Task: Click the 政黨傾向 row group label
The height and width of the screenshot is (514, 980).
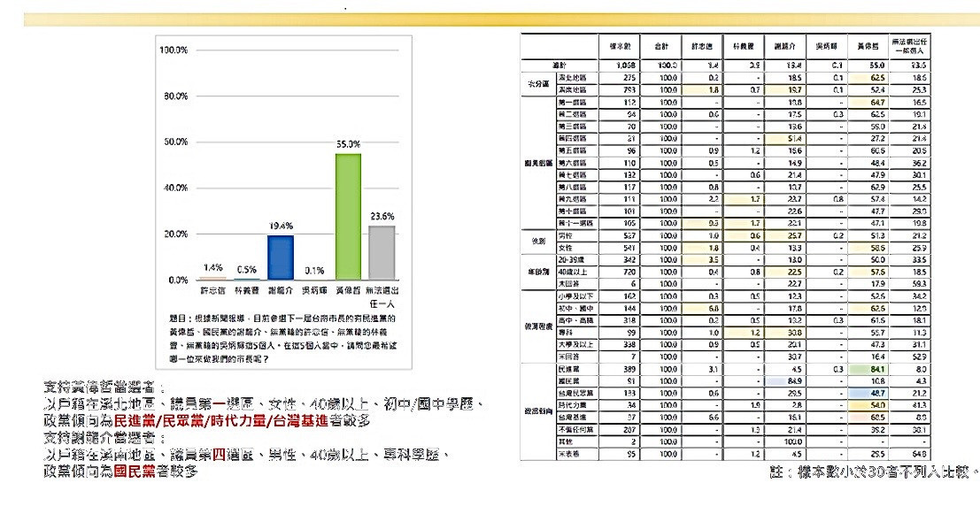Action: click(x=538, y=411)
